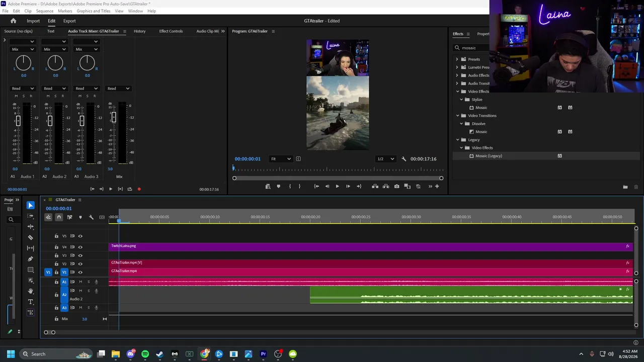Click the Audio 1 volume fader handle
The image size is (644, 362).
[x=18, y=121]
